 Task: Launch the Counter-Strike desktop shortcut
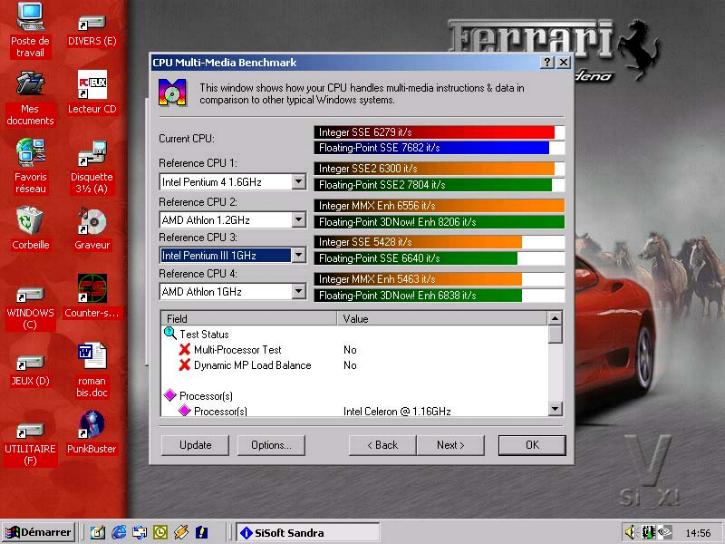92,290
